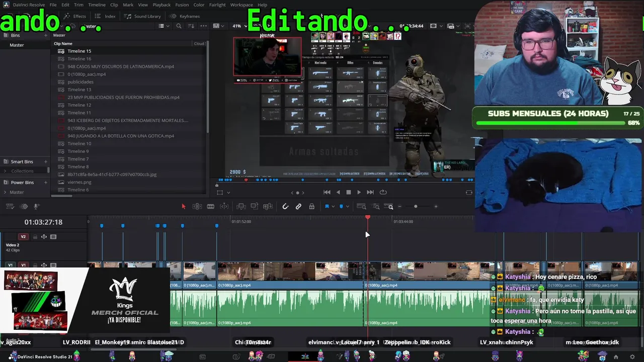Image resolution: width=644 pixels, height=362 pixels.
Task: Add a blue flag to clip
Action: pos(327,206)
